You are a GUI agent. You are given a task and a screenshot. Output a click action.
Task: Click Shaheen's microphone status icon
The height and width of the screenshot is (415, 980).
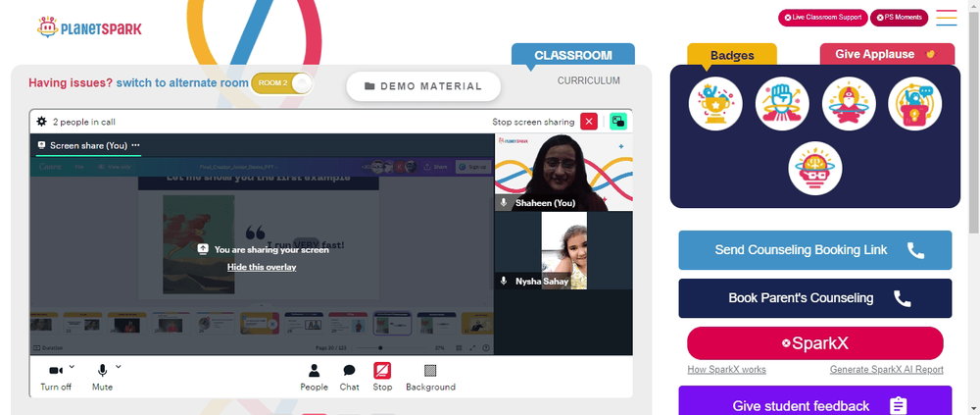(x=504, y=203)
